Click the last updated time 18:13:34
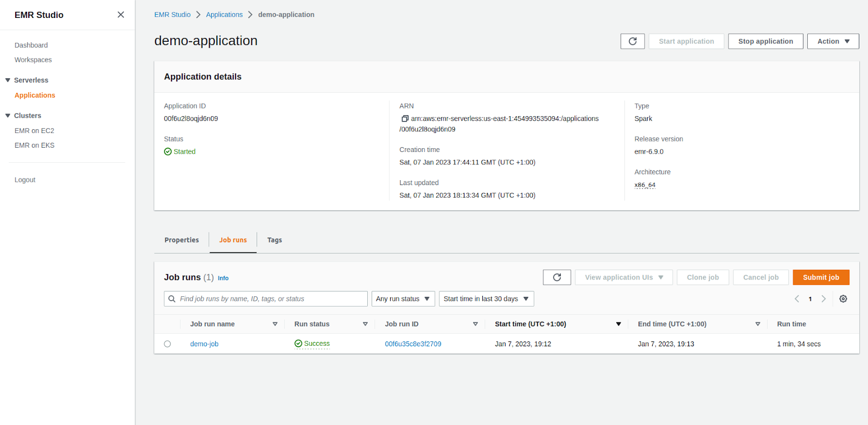This screenshot has height=425, width=868. pos(466,195)
